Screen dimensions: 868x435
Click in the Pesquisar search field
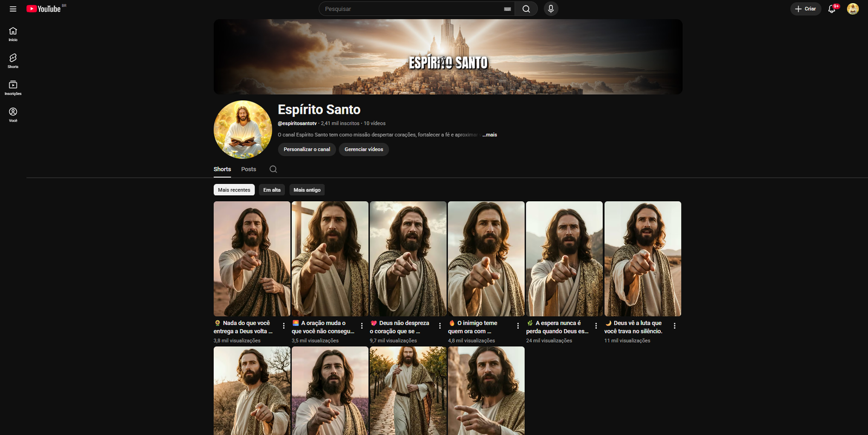[410, 9]
